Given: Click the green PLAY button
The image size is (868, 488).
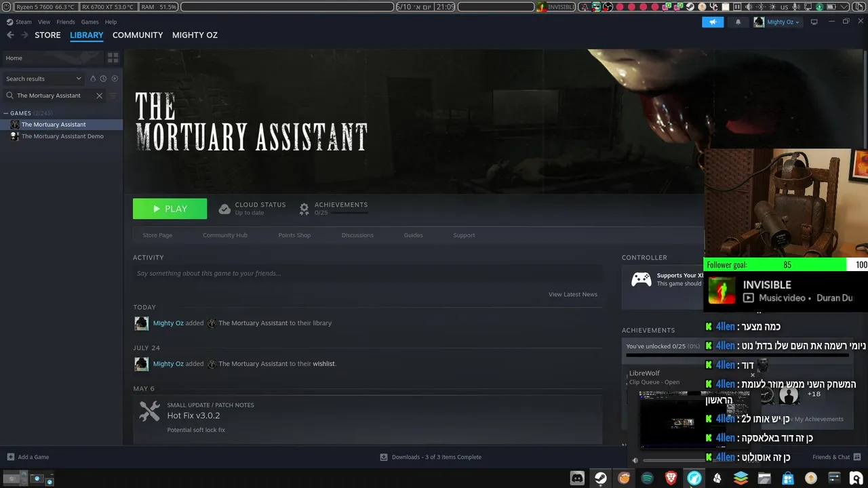Looking at the screenshot, I should 170,209.
